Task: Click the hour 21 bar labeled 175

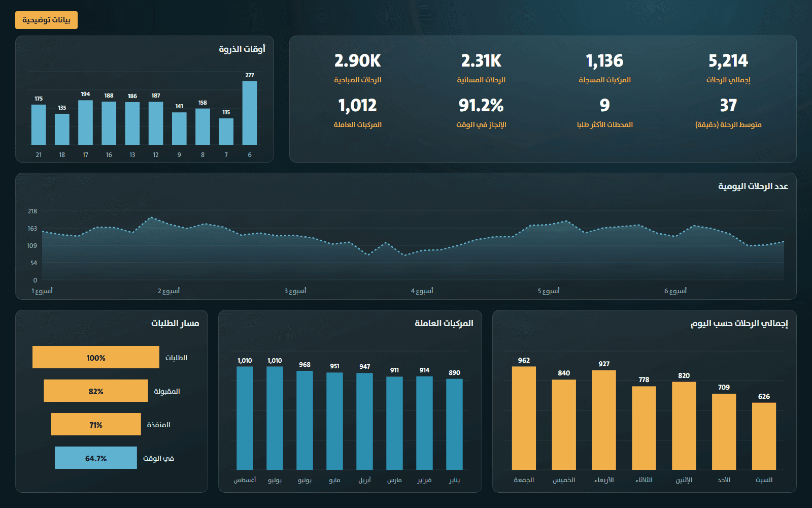Action: (39, 124)
